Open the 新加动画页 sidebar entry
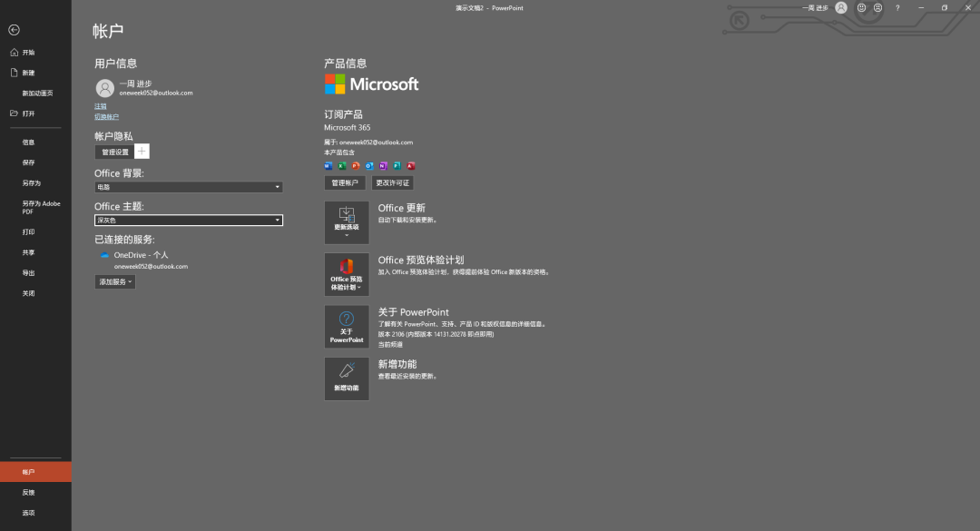This screenshot has height=531, width=980. coord(35,93)
